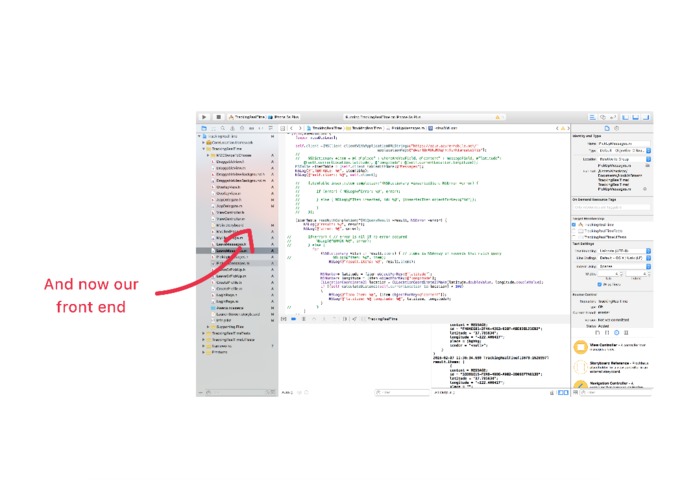Viewport: 695px width, 494px height.
Task: Expand the CoreLocation framework row
Action: 203,143
